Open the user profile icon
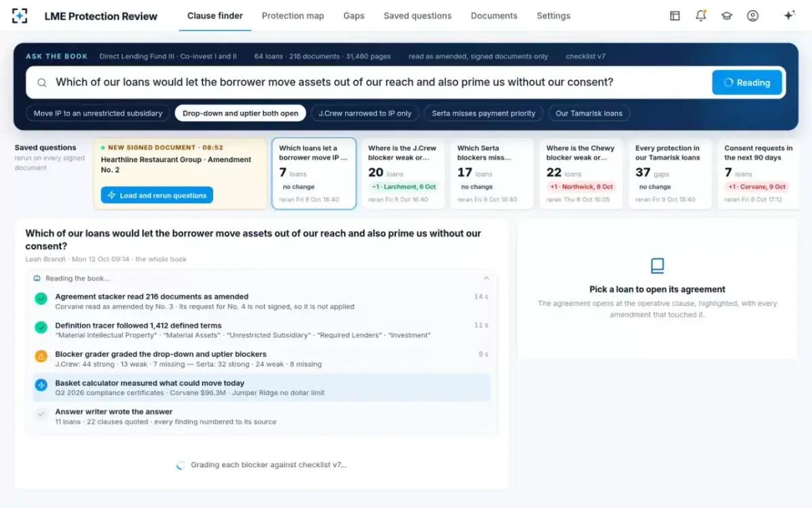The height and width of the screenshot is (508, 812). [x=752, y=16]
